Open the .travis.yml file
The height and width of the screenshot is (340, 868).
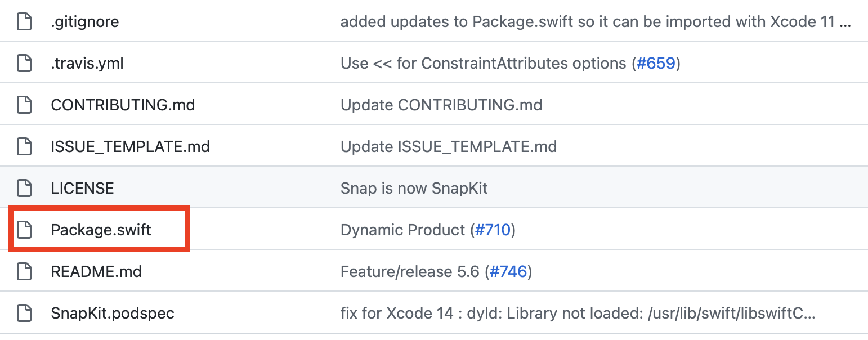(x=87, y=64)
